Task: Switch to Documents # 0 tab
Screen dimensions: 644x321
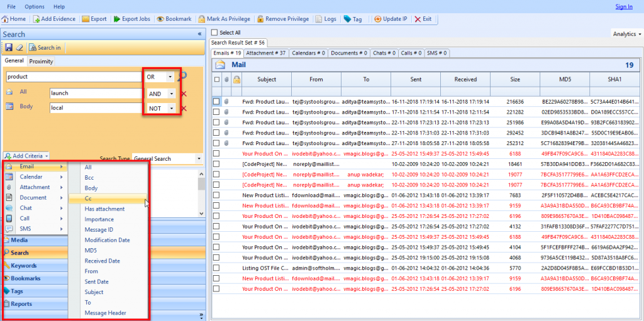Action: tap(349, 53)
